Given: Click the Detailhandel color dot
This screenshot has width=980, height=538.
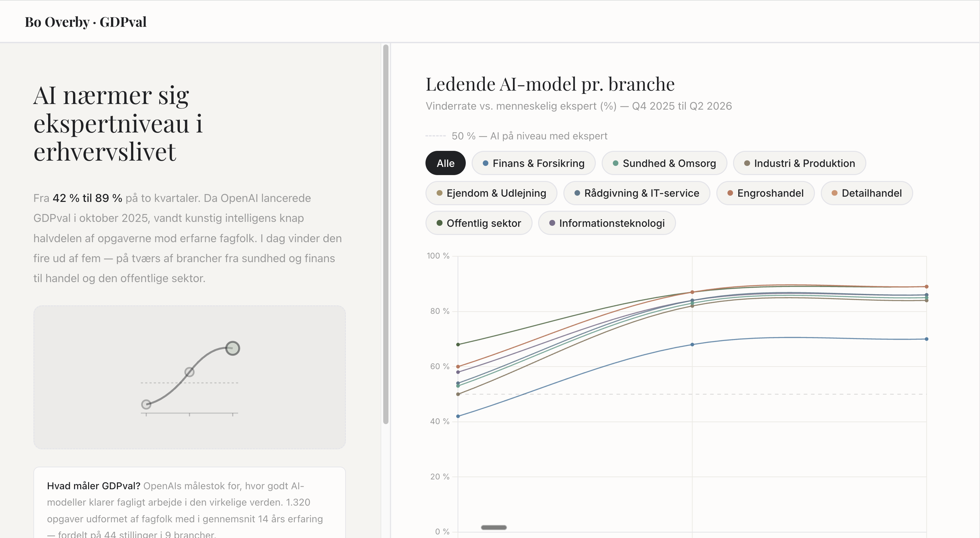Looking at the screenshot, I should click(x=834, y=193).
